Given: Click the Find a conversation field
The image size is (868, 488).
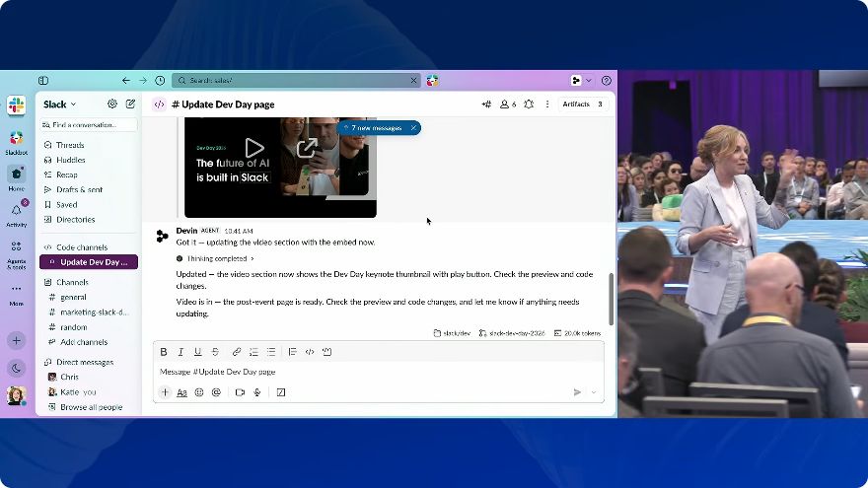Looking at the screenshot, I should pos(89,125).
